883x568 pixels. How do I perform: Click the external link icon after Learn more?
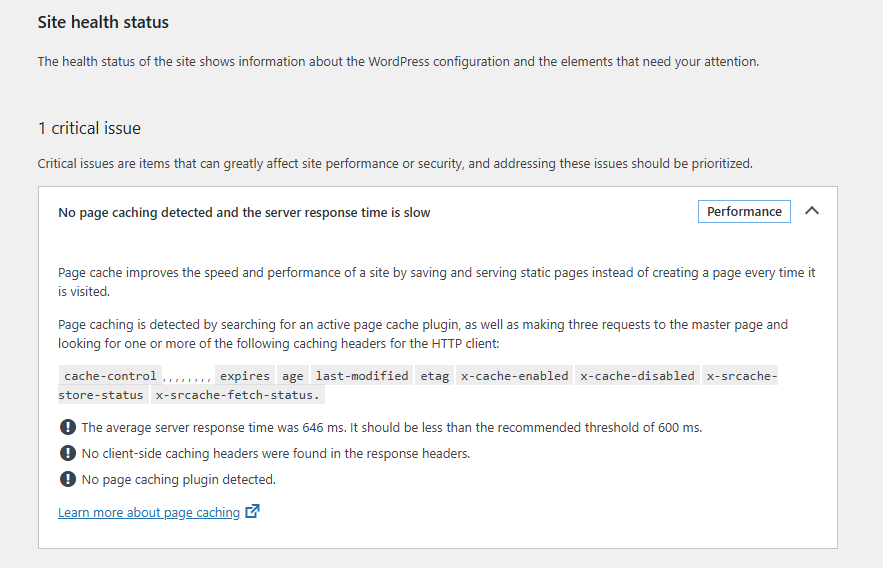(x=252, y=511)
